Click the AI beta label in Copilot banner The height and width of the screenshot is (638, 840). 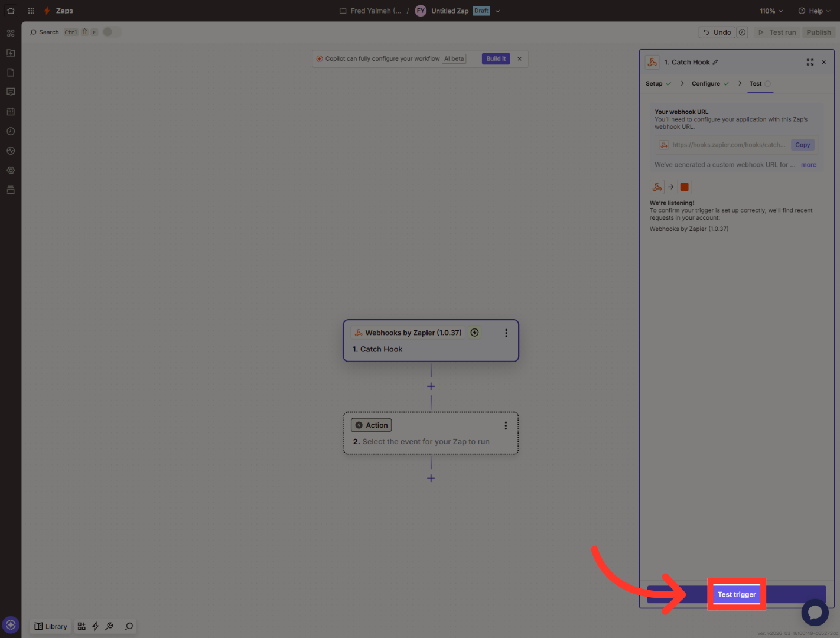coord(454,58)
